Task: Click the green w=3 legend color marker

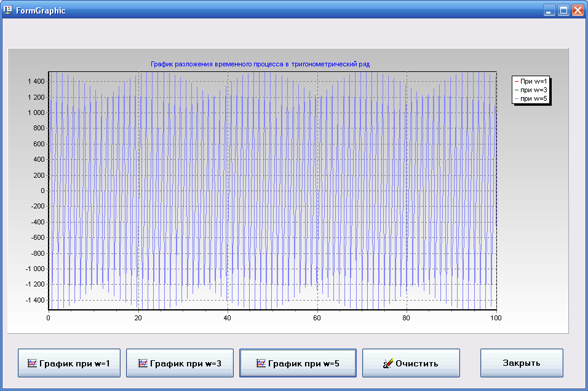Action: pyautogui.click(x=517, y=90)
